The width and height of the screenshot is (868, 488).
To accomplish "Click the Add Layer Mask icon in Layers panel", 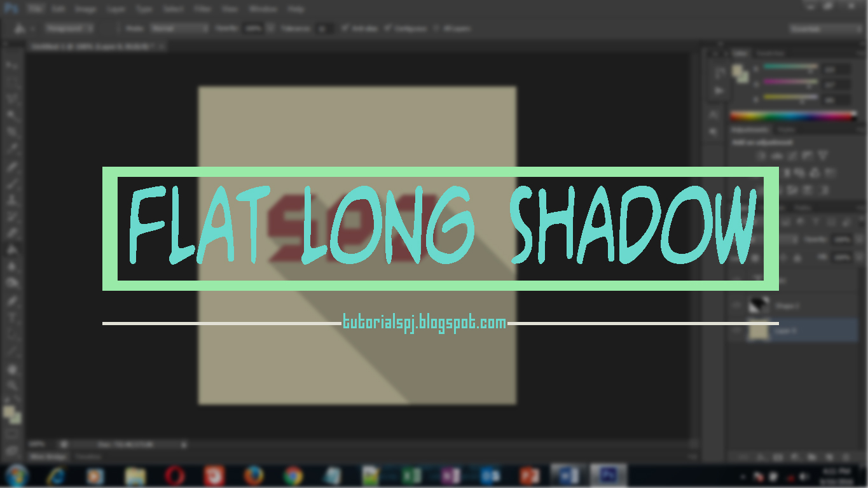I will pos(777,456).
